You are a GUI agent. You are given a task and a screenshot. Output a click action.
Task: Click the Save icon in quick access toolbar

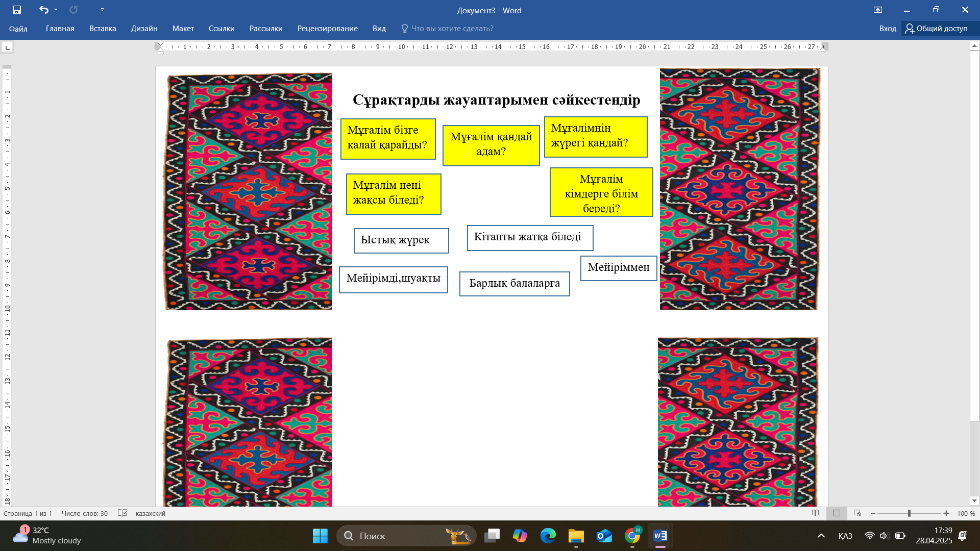17,10
